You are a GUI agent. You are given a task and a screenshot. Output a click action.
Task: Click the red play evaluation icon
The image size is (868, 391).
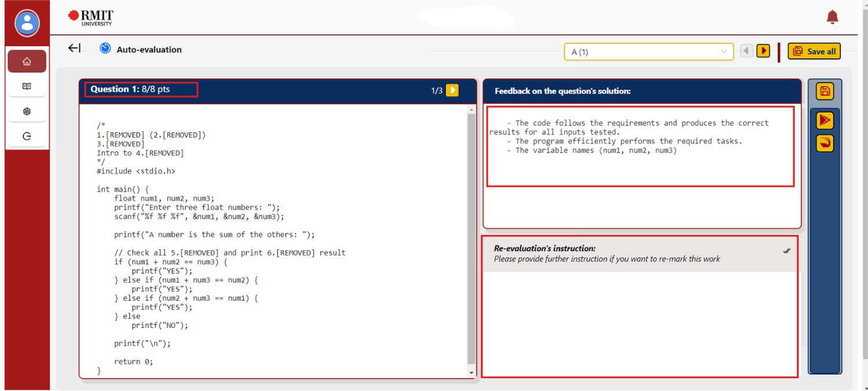point(825,120)
